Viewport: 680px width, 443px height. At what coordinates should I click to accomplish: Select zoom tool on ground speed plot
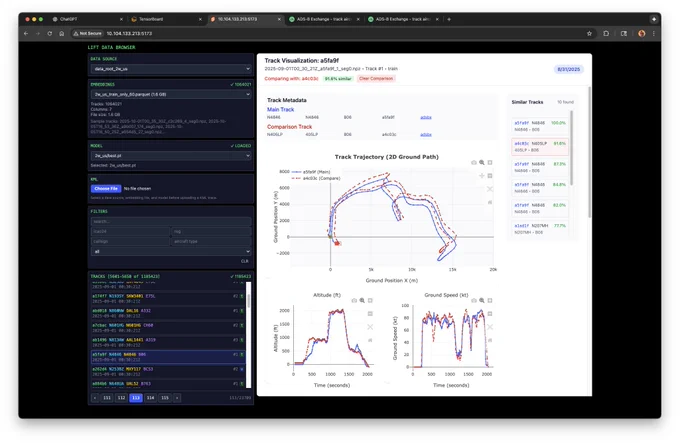[x=482, y=300]
